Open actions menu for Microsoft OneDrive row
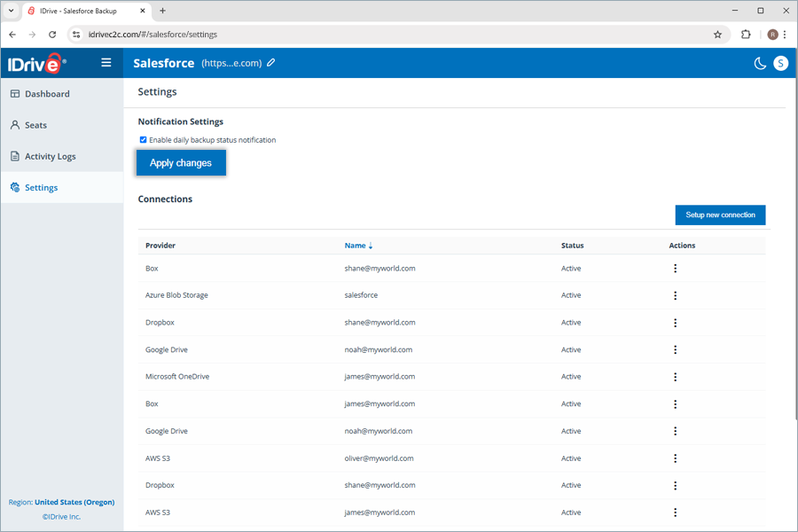This screenshot has width=798, height=532. pyautogui.click(x=675, y=377)
